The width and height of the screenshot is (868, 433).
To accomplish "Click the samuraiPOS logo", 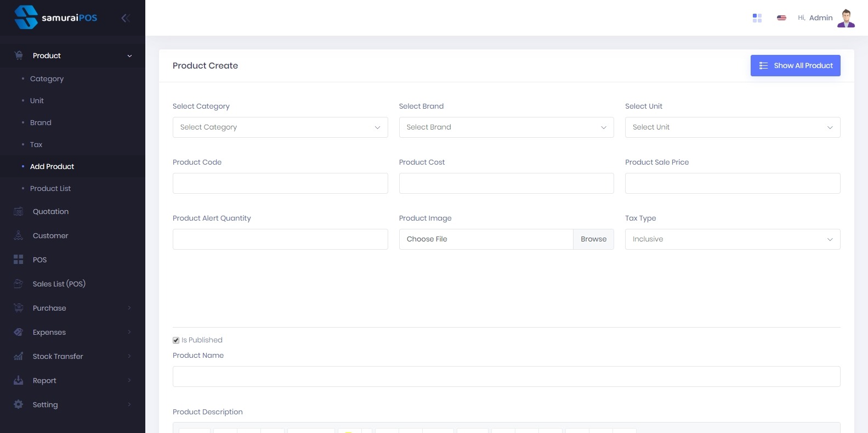I will coord(56,18).
